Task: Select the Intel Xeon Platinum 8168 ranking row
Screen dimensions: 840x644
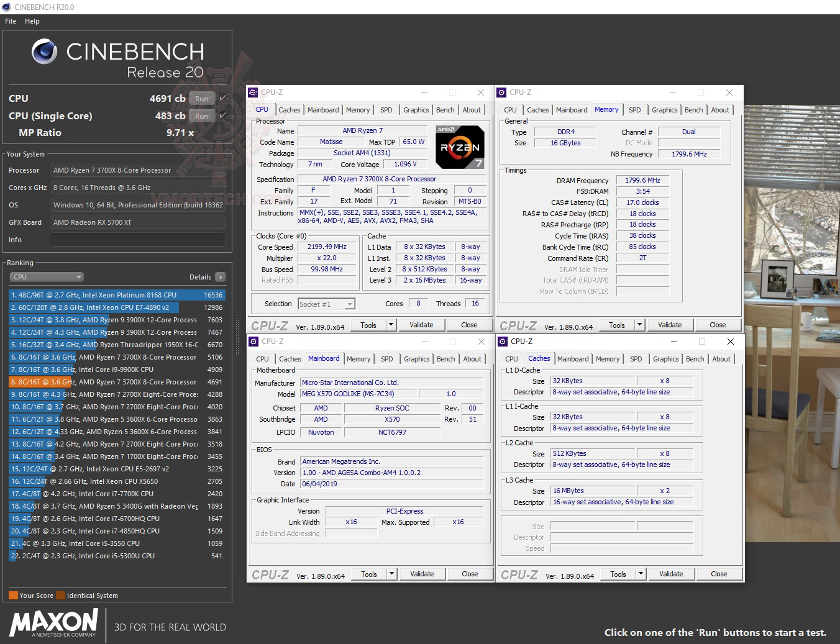Action: pos(117,295)
